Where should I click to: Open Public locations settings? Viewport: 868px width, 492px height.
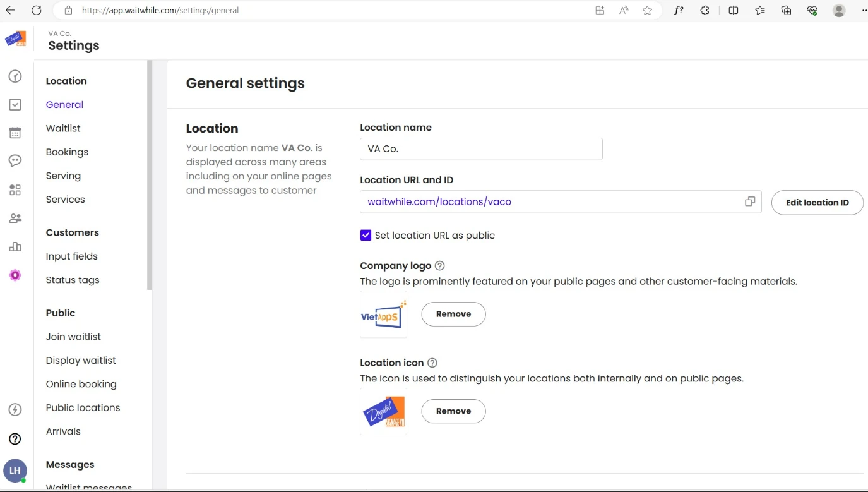click(x=83, y=408)
